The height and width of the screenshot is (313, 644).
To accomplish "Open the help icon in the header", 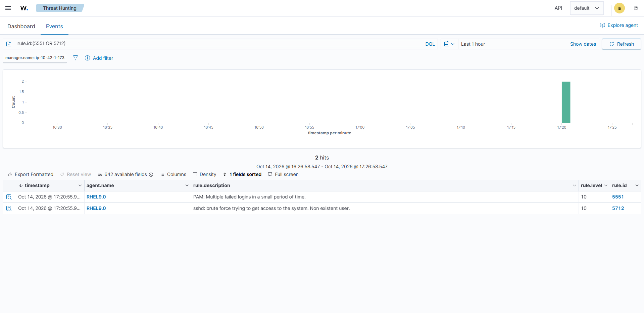I will coord(636,8).
